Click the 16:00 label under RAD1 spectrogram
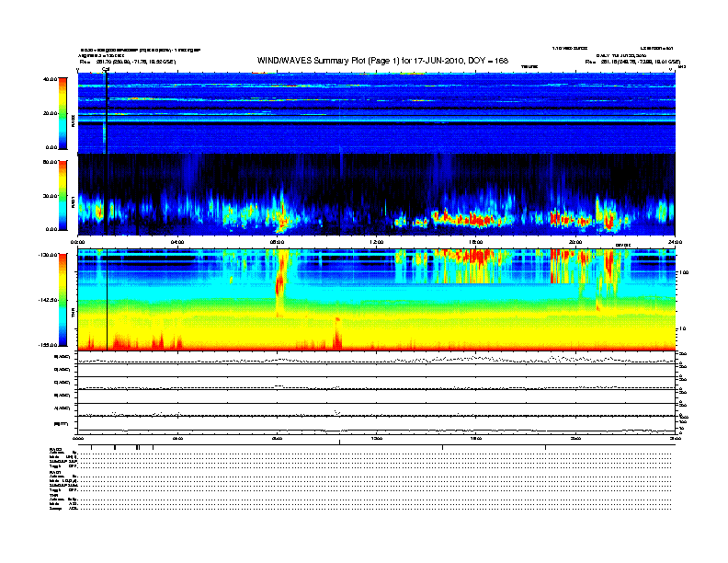Viewport: 728px width, 563px height. [x=476, y=242]
